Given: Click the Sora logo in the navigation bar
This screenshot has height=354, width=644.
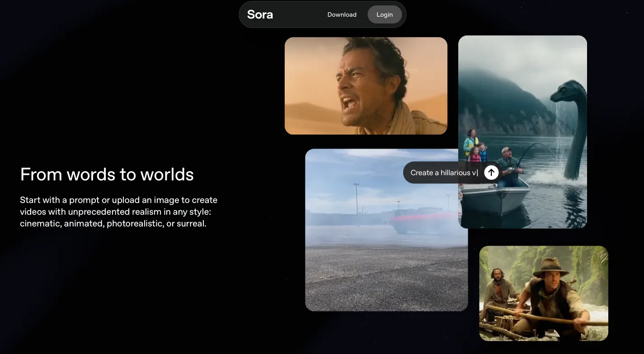Looking at the screenshot, I should pos(260,14).
